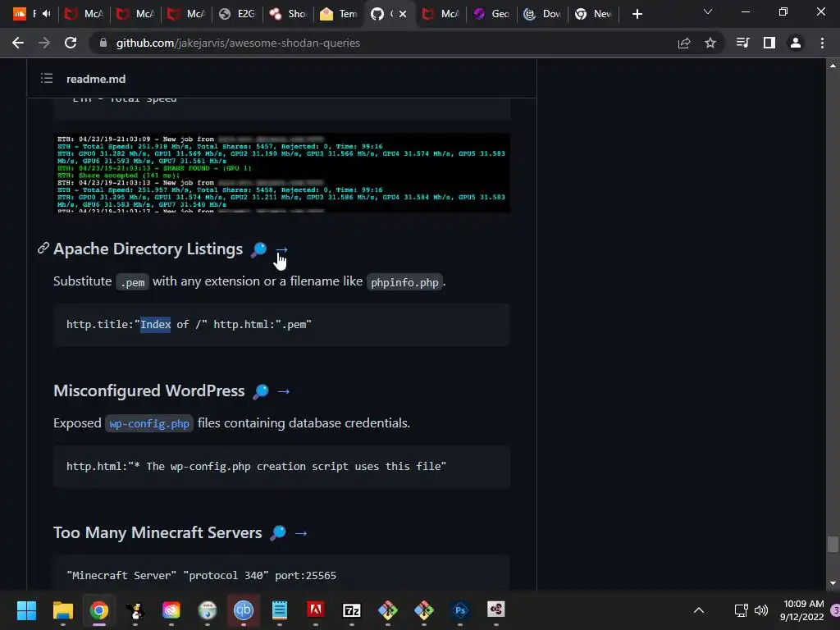This screenshot has height=630, width=840.
Task: Follow the arrow link after Apache Directory Listings
Action: pos(282,249)
